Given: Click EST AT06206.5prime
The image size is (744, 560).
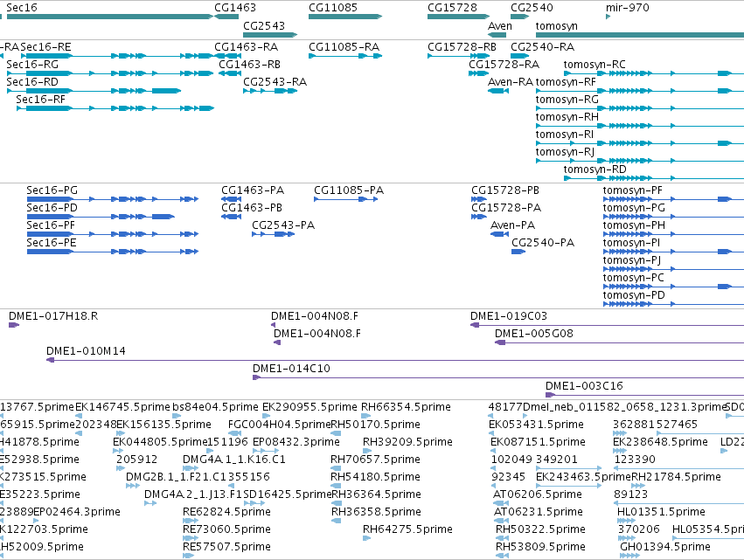Looking at the screenshot, I should (537, 494).
